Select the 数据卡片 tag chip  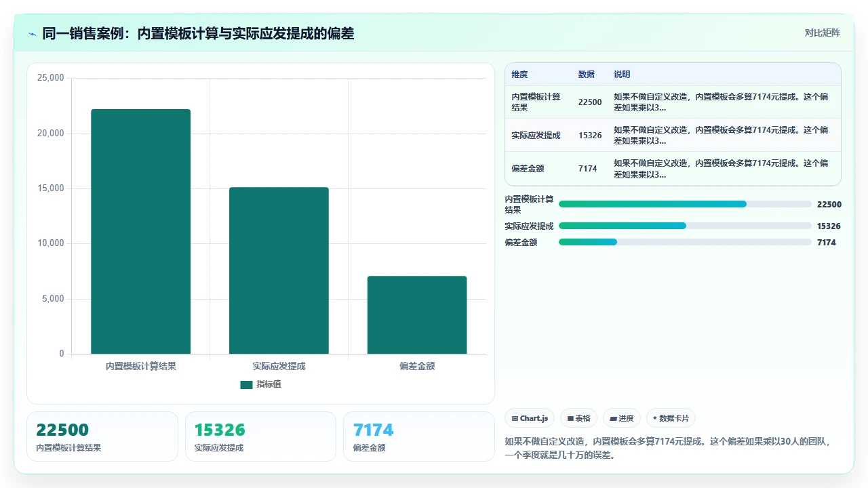point(671,418)
